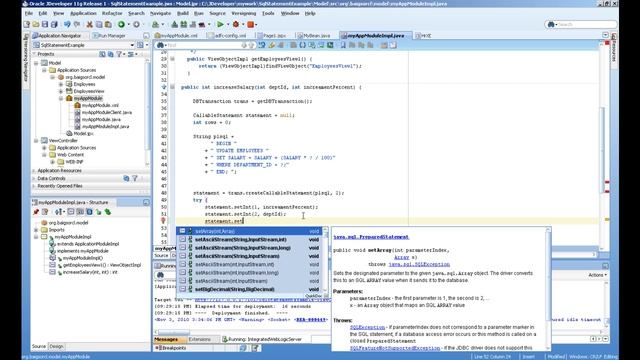640x360 pixels.
Task: Click the green Run play icon
Action: (x=220, y=24)
